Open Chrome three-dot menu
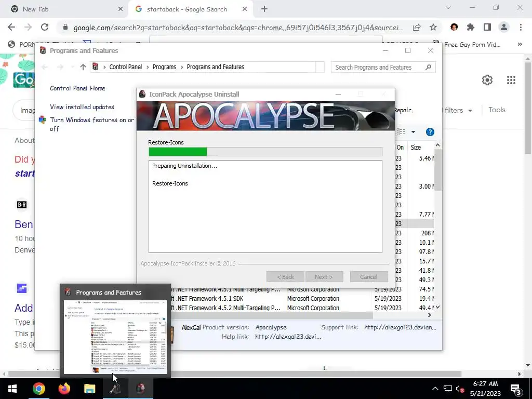The image size is (532, 399). [521, 27]
